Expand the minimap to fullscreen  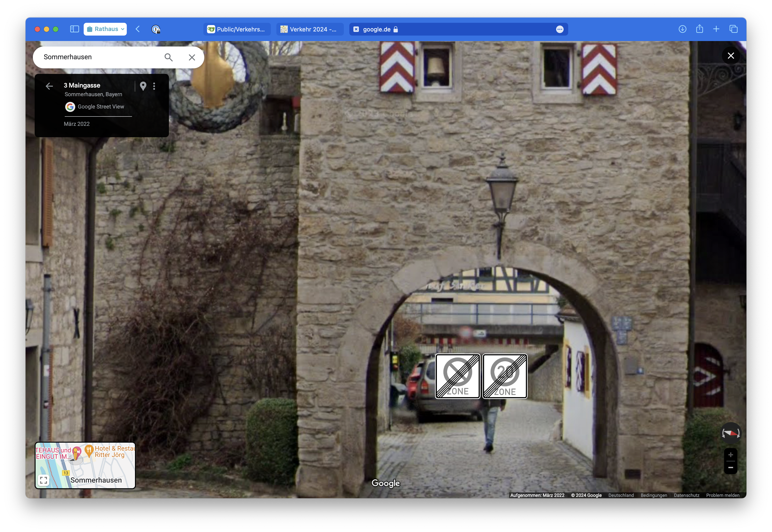pos(44,480)
